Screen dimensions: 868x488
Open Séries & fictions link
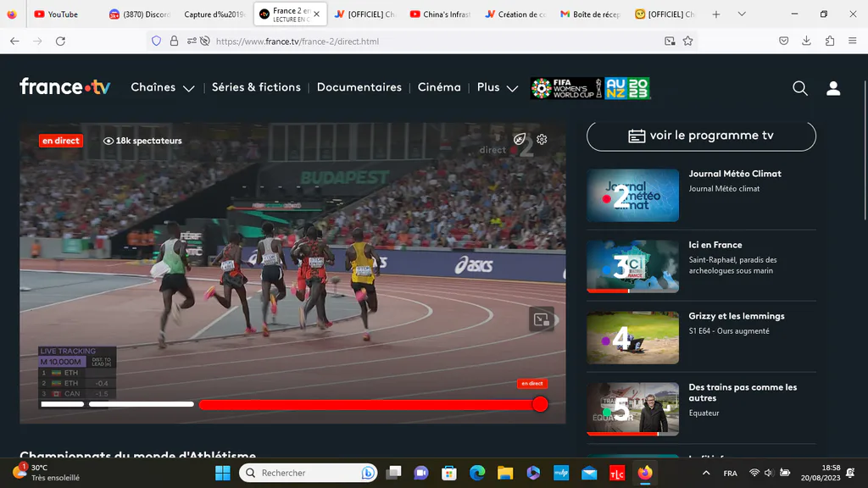tap(256, 87)
